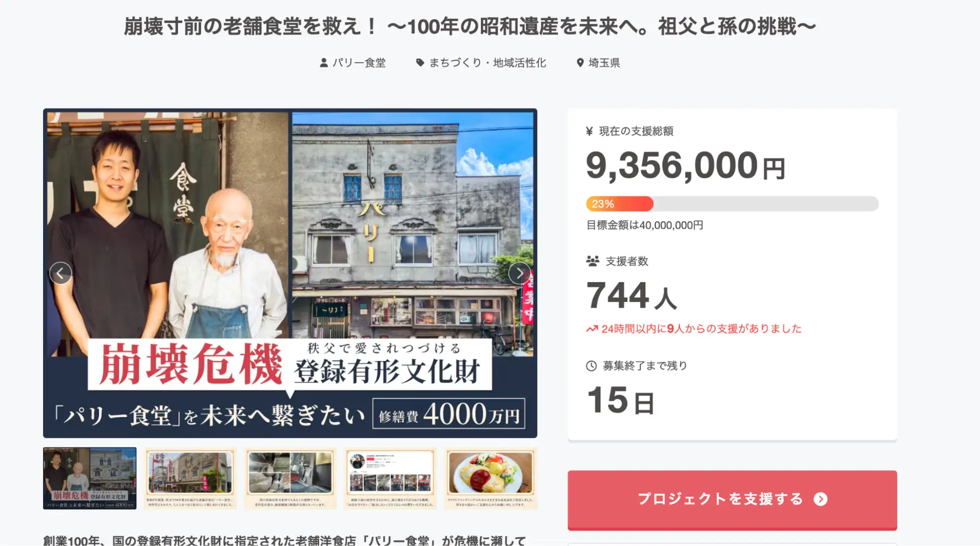Click the red trending arrow icon
The image size is (980, 546).
click(592, 329)
